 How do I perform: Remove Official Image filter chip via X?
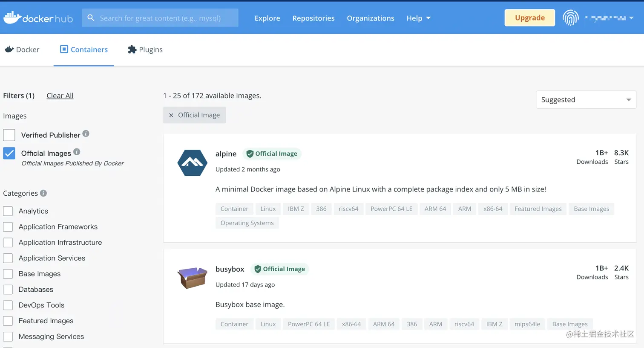[x=171, y=115]
